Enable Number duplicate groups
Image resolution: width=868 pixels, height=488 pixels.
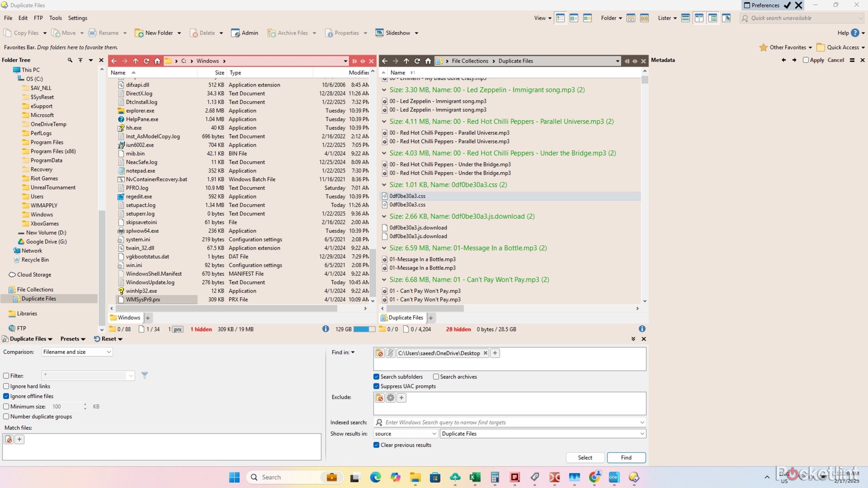6,416
